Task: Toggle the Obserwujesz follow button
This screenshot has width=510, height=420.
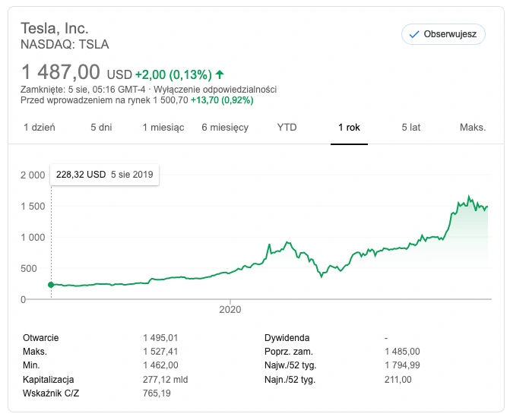Action: 443,34
